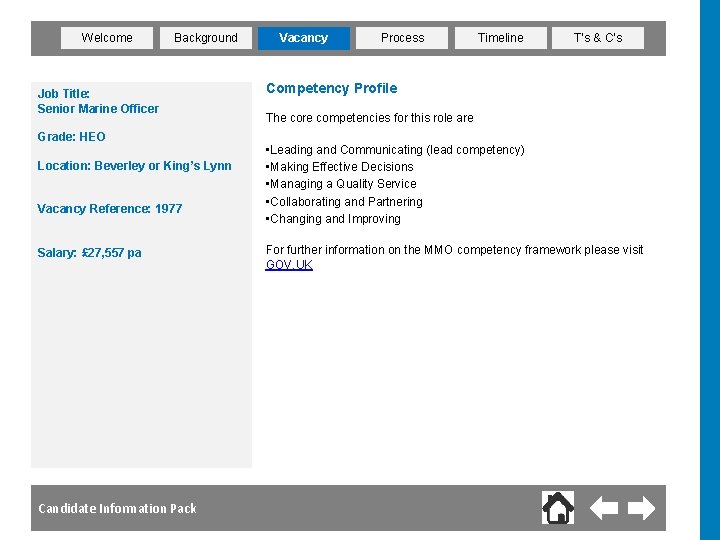720x540 pixels.
Task: Click the Salary: £27,557 pa text
Action: click(89, 253)
